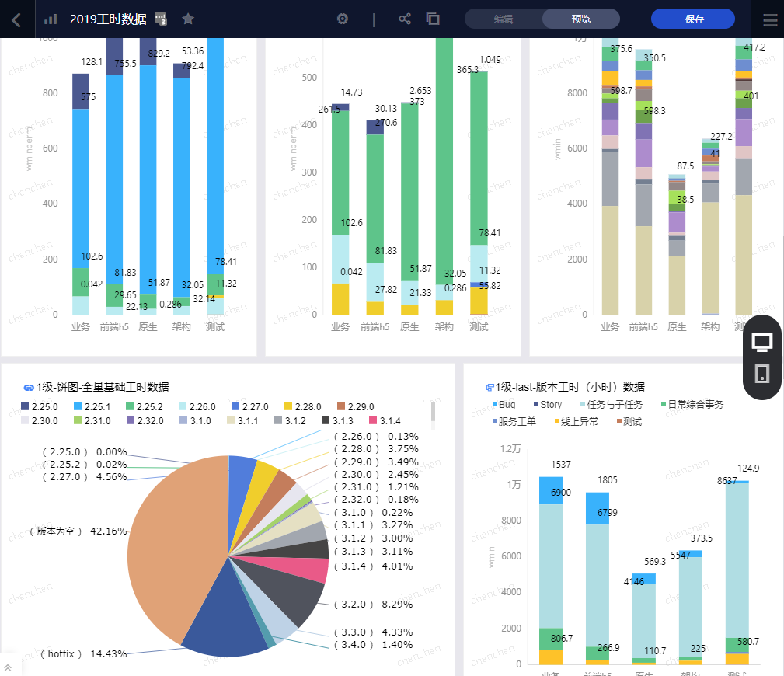784x676 pixels.
Task: Click the pie chart legend scrollbar
Action: (433, 413)
